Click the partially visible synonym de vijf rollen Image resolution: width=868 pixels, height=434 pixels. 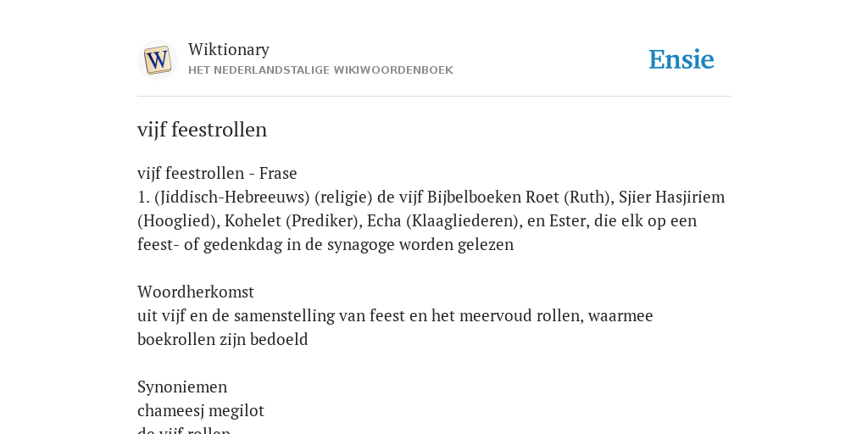click(x=184, y=430)
